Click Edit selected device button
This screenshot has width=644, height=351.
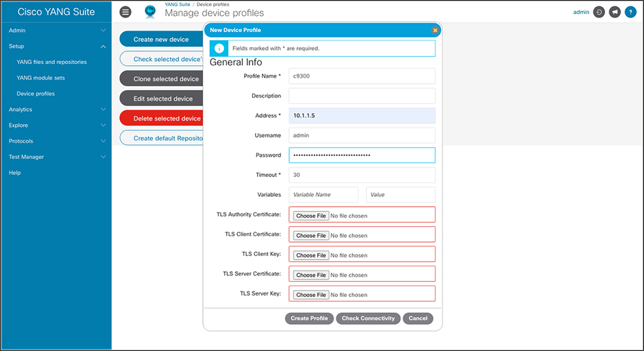[162, 99]
